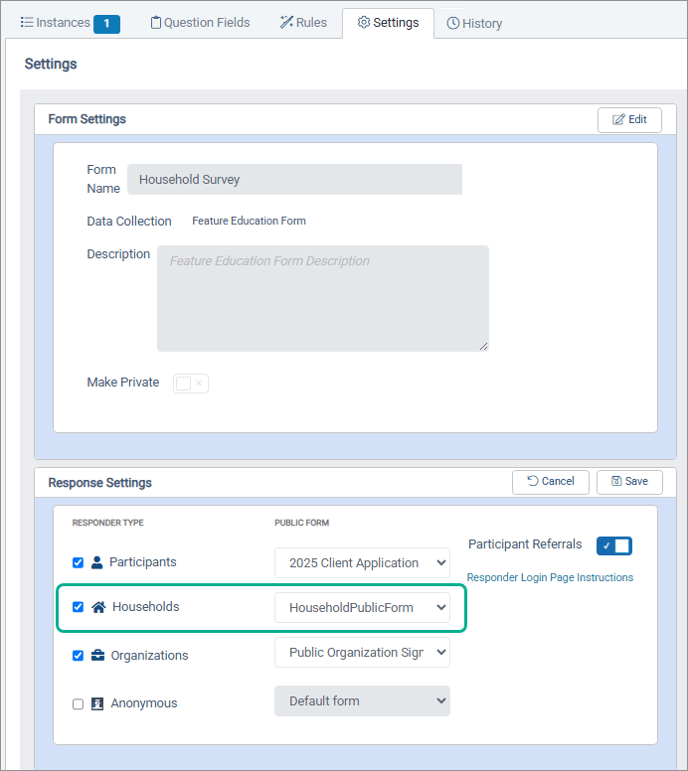Uncheck the Participants checkbox

tap(78, 563)
